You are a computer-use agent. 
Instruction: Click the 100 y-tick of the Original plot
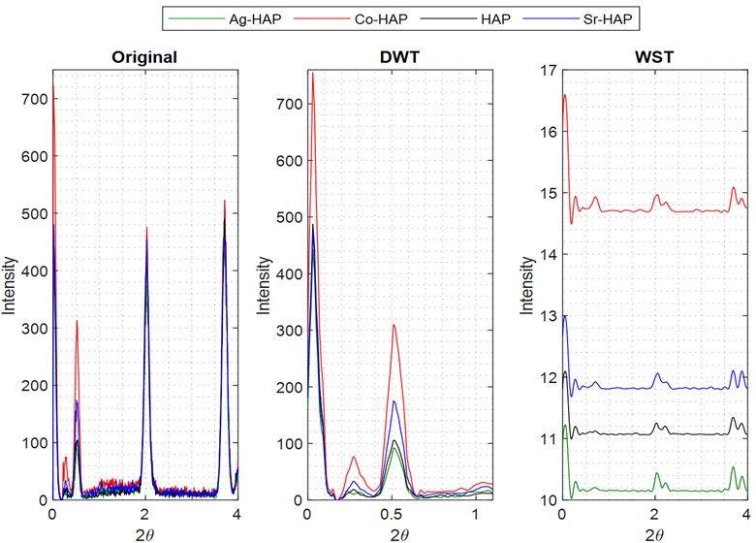(x=34, y=443)
